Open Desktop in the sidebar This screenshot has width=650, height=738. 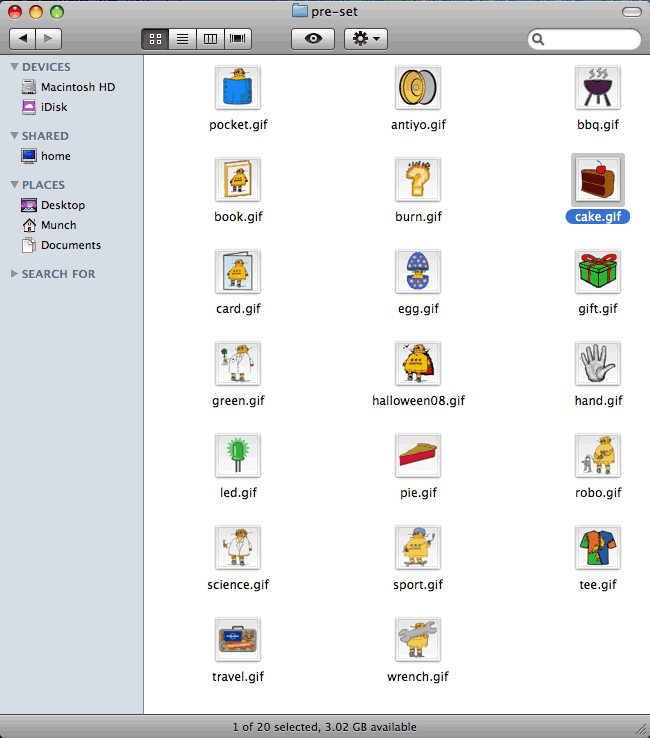pyautogui.click(x=53, y=205)
